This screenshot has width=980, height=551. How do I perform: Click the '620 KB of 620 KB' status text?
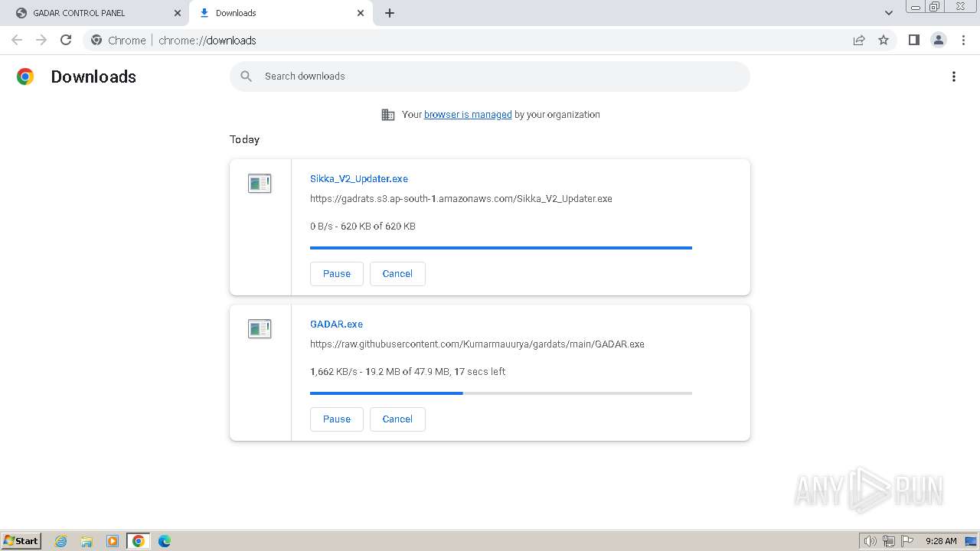pos(378,226)
